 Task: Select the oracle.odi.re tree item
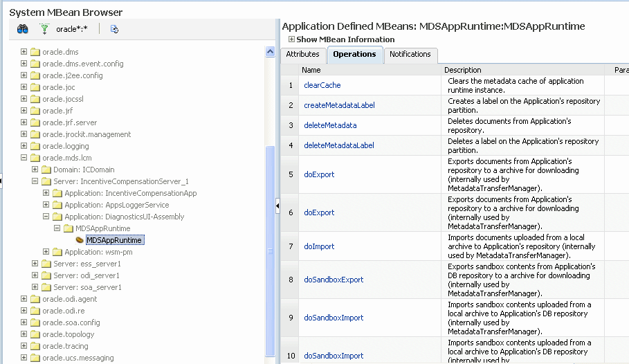click(64, 311)
